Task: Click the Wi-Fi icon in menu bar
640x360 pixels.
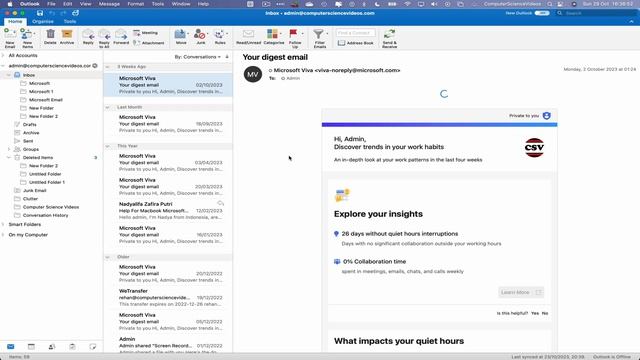Action: [407, 4]
